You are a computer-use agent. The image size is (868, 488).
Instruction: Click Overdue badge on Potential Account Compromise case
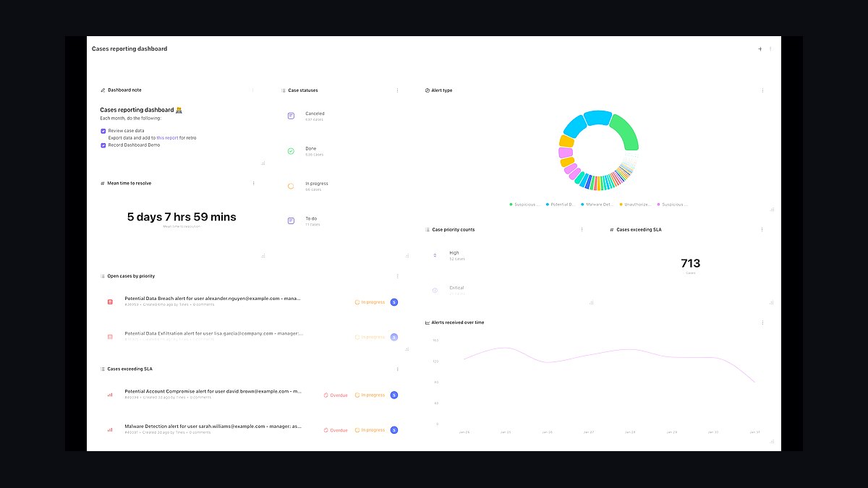336,395
